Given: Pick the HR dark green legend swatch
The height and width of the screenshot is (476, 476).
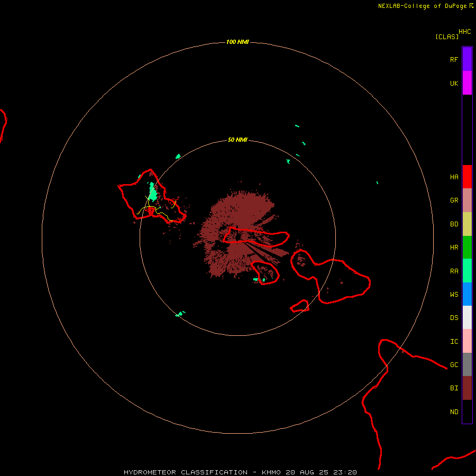Looking at the screenshot, I should pyautogui.click(x=467, y=248).
